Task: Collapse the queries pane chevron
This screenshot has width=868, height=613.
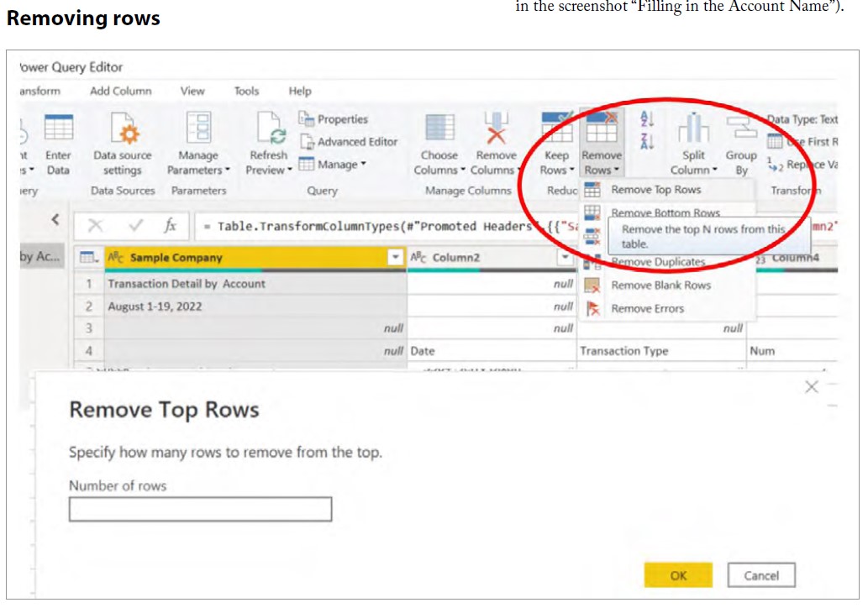Action: pos(55,220)
